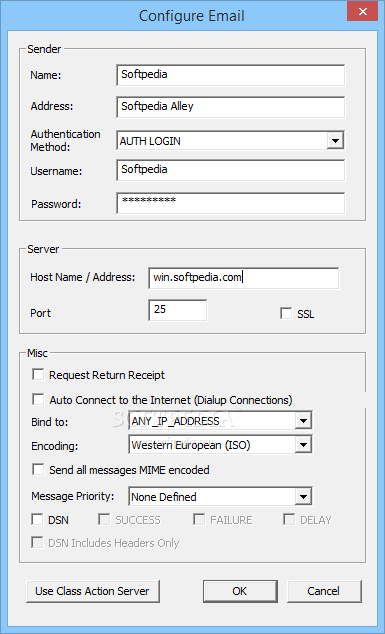Click the OK button
The image size is (385, 634).
[240, 591]
